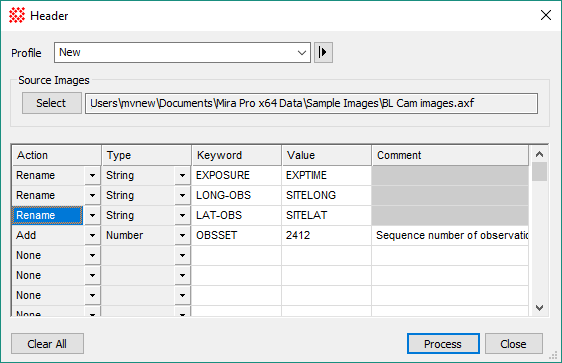This screenshot has width=562, height=363.
Task: Click the scroll up arrow of the table
Action: click(x=539, y=154)
